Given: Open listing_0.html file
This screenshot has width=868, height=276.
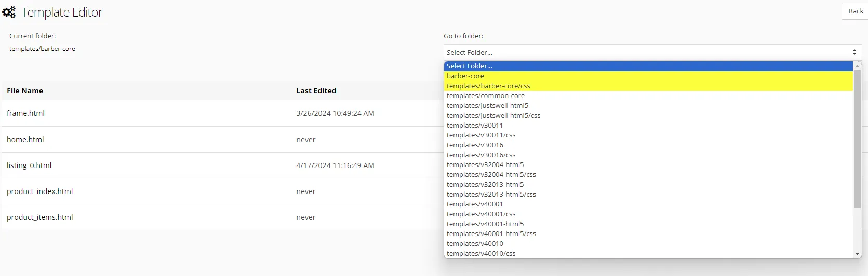Looking at the screenshot, I should [x=29, y=165].
